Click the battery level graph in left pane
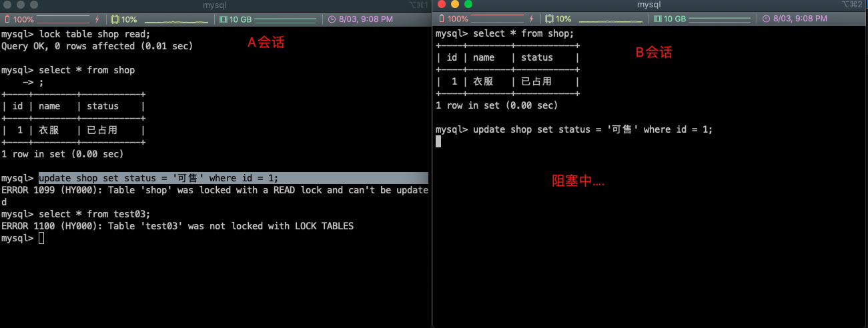 pyautogui.click(x=63, y=19)
